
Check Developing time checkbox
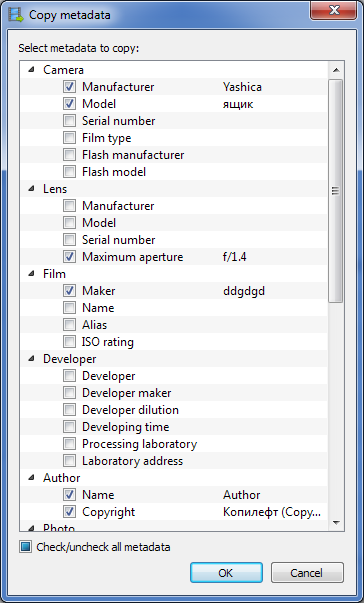click(69, 426)
